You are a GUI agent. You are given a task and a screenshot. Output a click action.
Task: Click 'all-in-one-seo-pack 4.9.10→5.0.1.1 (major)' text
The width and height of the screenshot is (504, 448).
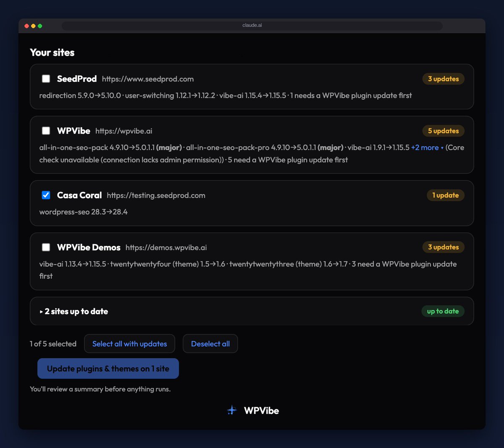(110, 147)
